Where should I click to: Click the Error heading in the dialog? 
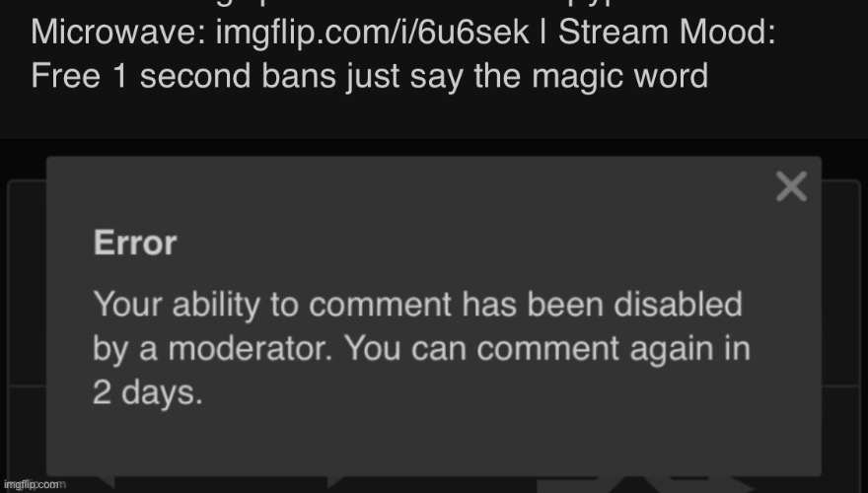pyautogui.click(x=135, y=243)
